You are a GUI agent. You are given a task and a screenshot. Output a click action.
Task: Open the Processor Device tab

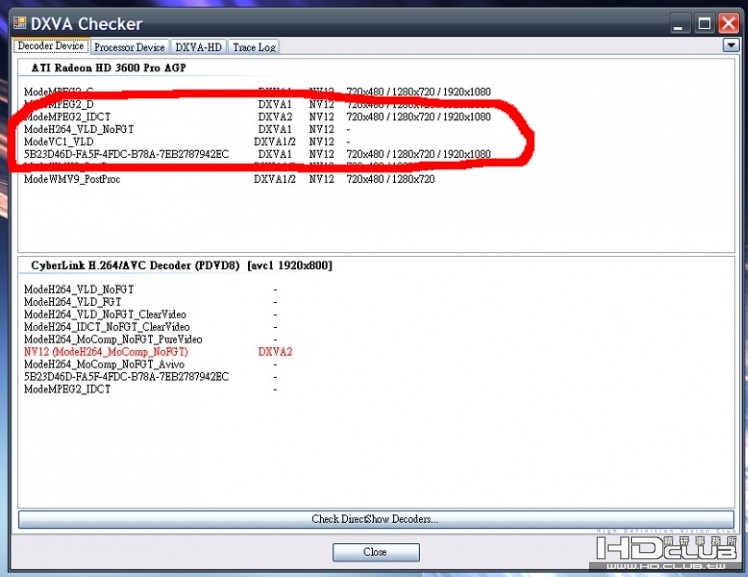click(x=129, y=47)
